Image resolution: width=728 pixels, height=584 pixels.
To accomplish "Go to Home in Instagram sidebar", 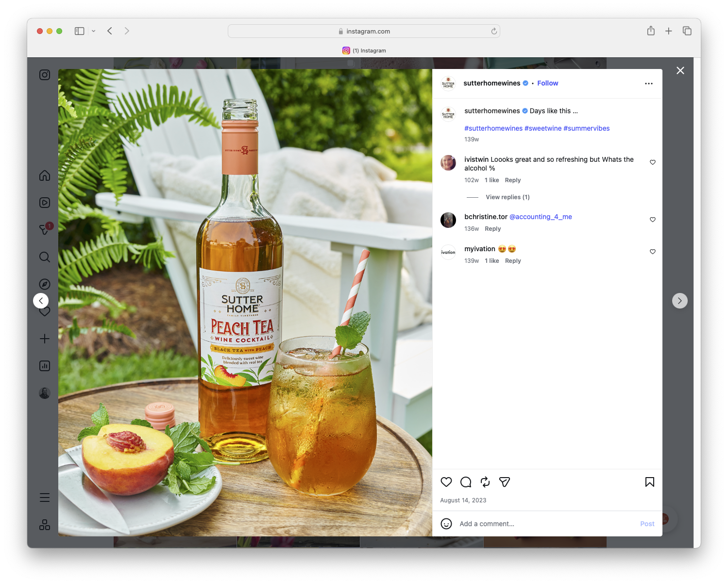I will (x=45, y=175).
